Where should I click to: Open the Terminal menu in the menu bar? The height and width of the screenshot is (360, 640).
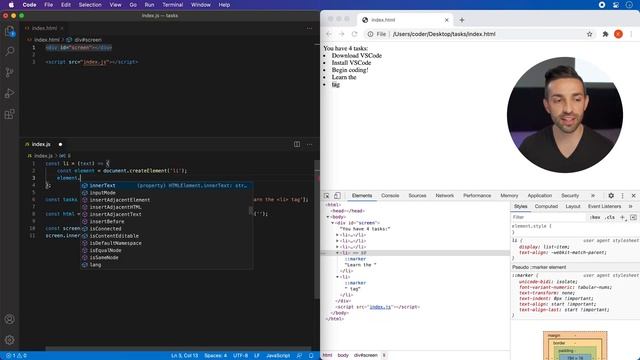pos(173,5)
